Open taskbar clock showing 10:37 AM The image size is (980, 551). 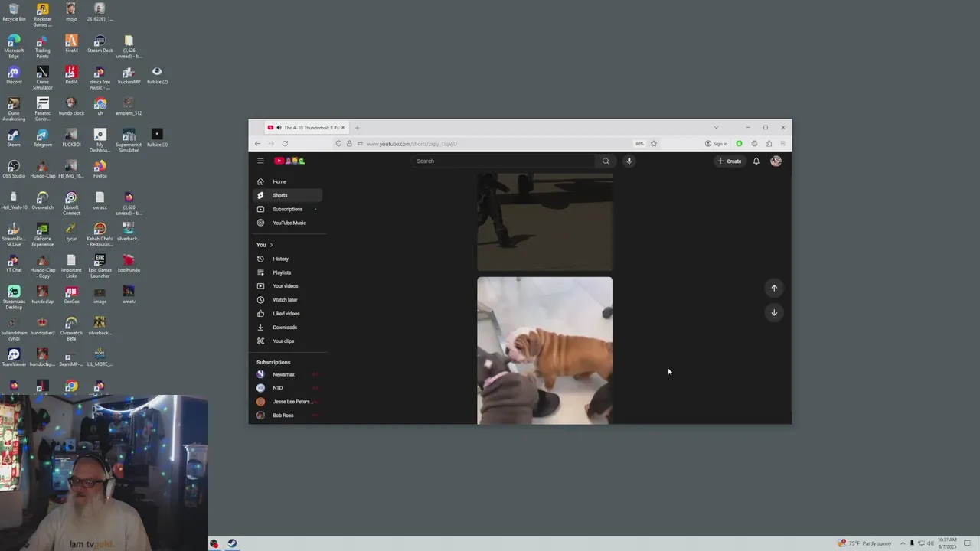947,543
